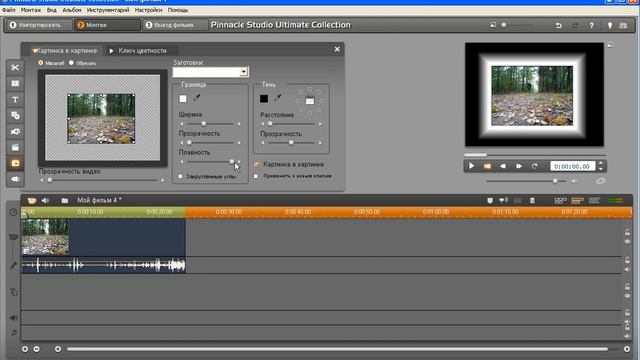640x360 pixels.
Task: Click the right arrow of the Расстояние slider
Action: click(320, 124)
